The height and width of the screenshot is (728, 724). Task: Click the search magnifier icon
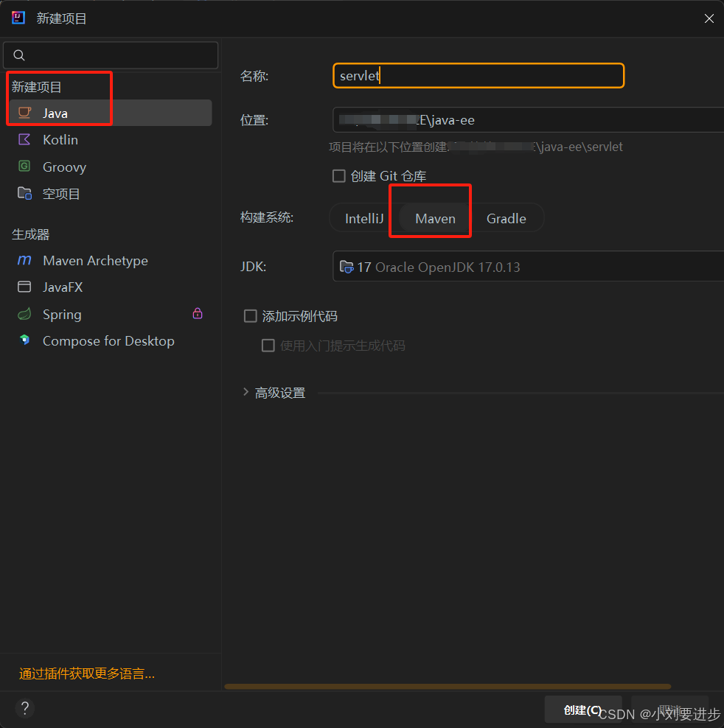pyautogui.click(x=19, y=55)
